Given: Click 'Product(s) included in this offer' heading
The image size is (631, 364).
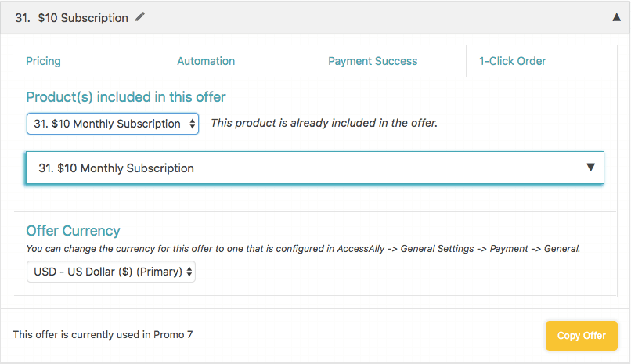Looking at the screenshot, I should (x=126, y=97).
